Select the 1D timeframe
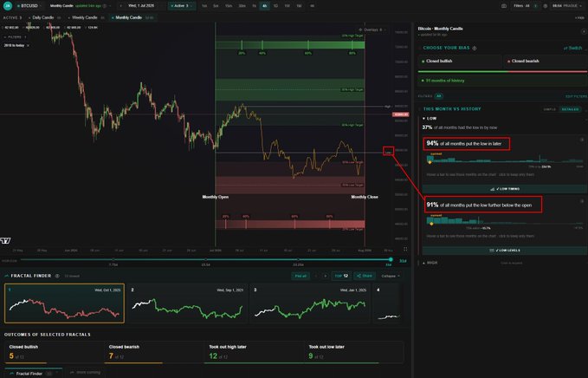The height and width of the screenshot is (378, 588). point(275,6)
